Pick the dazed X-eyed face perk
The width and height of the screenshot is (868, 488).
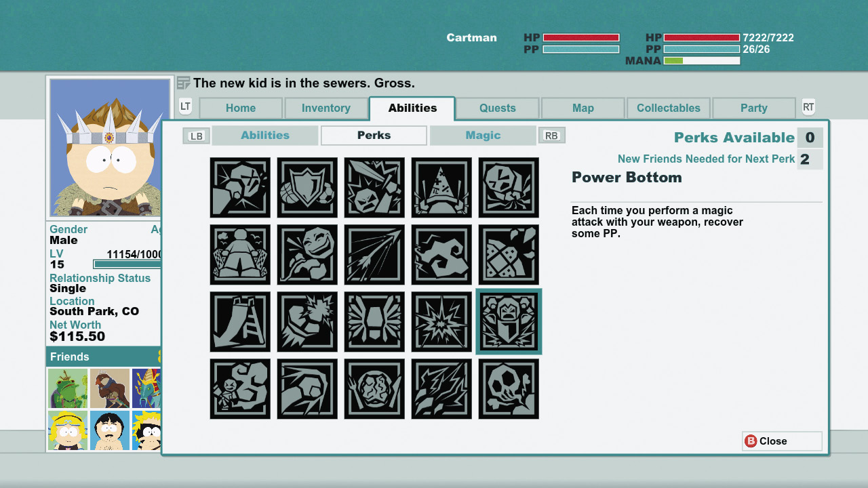509,188
